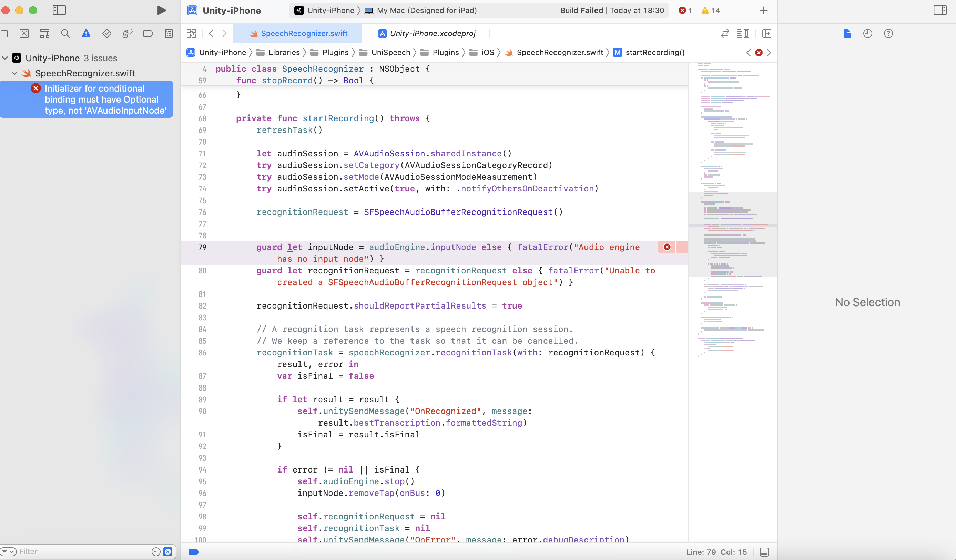Open the report navigator
Viewport: 956px width, 560px height.
pyautogui.click(x=169, y=34)
